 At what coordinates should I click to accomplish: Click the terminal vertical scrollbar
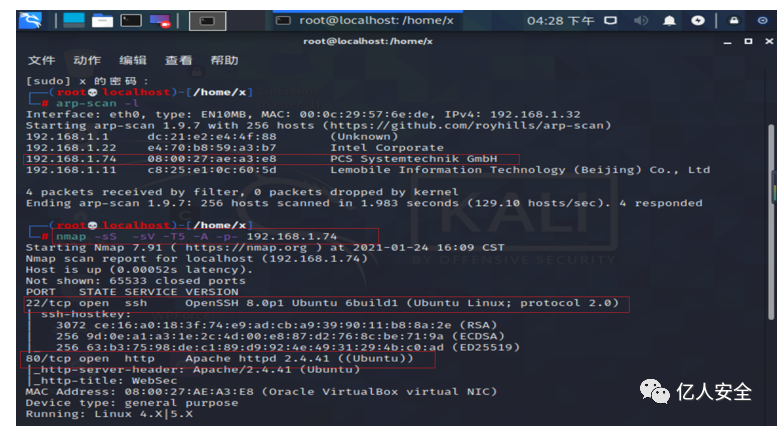coord(771,223)
